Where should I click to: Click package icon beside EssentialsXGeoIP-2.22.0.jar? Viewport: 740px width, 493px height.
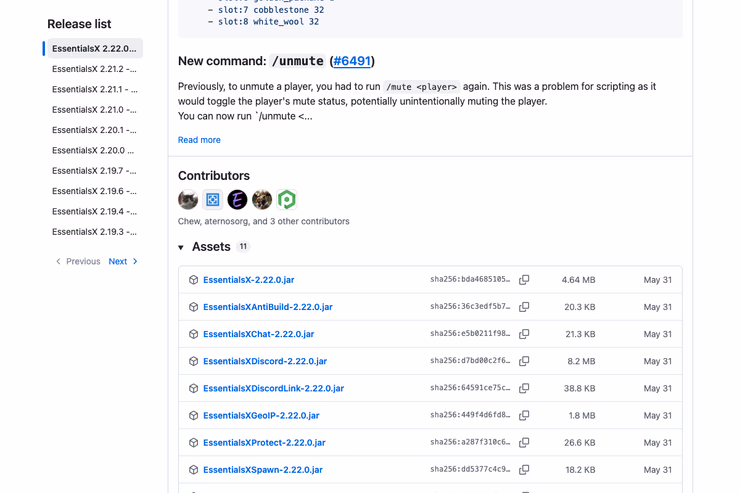click(193, 416)
